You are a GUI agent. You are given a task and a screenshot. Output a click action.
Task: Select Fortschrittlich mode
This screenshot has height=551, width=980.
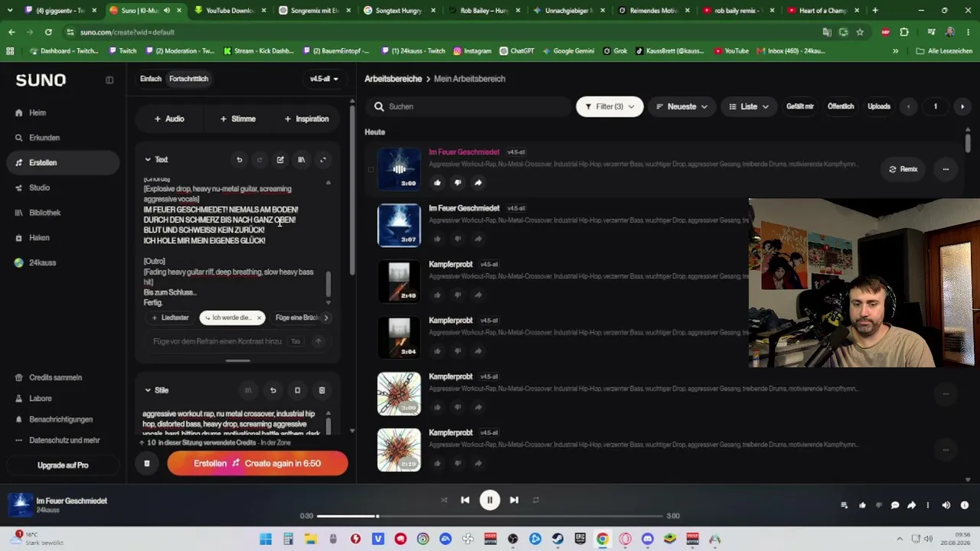pos(188,79)
